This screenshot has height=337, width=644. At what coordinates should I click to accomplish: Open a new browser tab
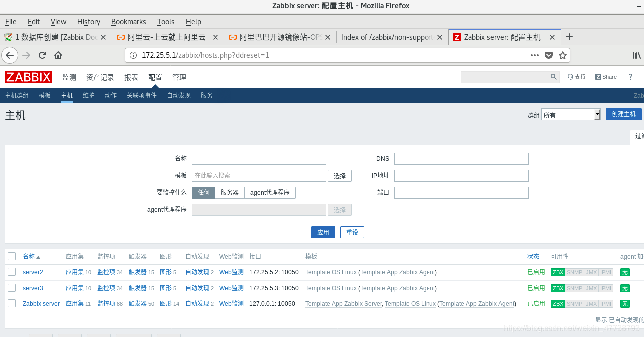coord(569,37)
